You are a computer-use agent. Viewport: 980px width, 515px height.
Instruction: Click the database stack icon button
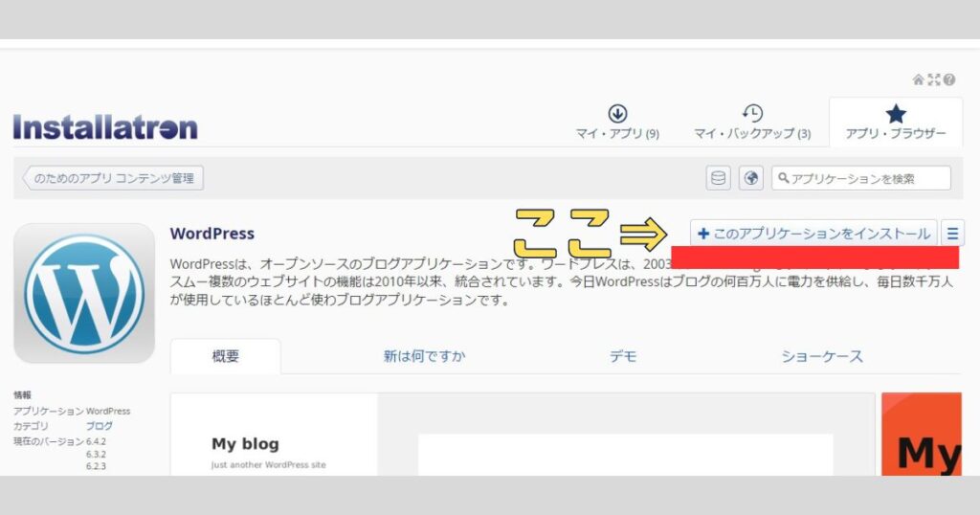(718, 178)
